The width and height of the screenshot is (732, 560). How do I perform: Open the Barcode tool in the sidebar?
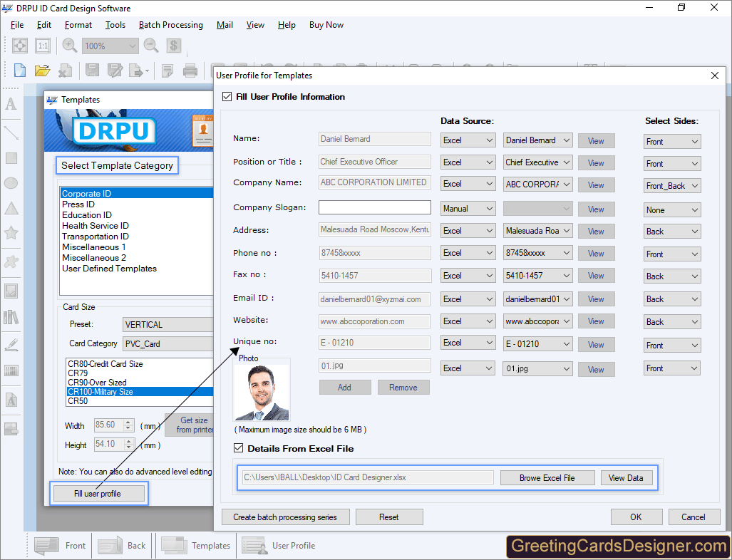click(10, 371)
